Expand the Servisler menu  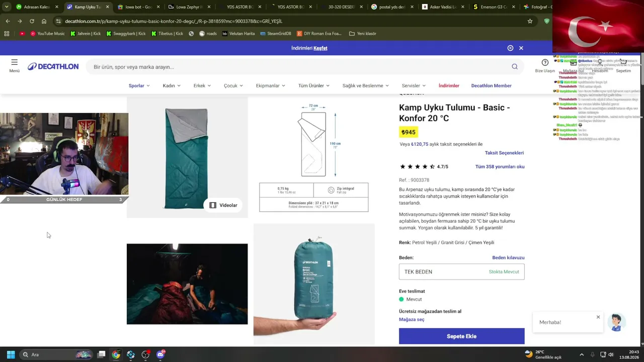tap(414, 85)
